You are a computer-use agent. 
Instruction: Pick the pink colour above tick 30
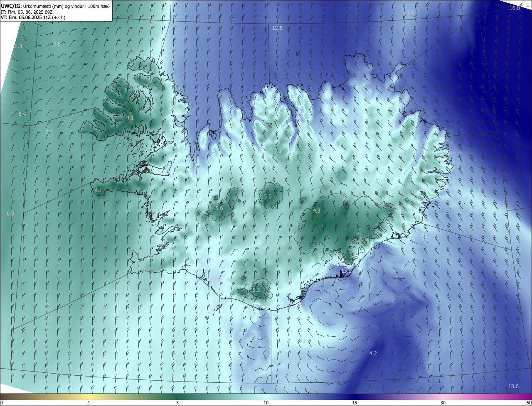(x=443, y=396)
